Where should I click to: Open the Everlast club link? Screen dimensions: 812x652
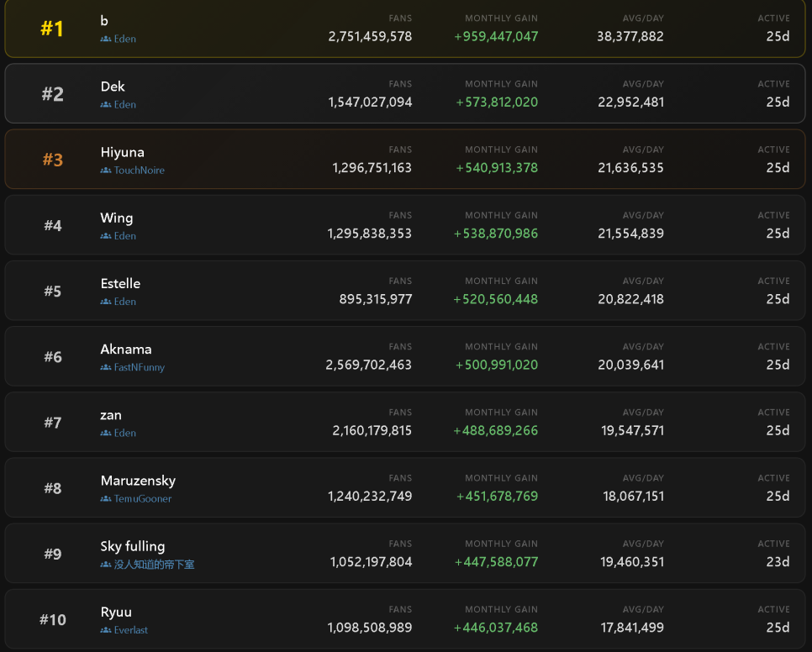131,630
